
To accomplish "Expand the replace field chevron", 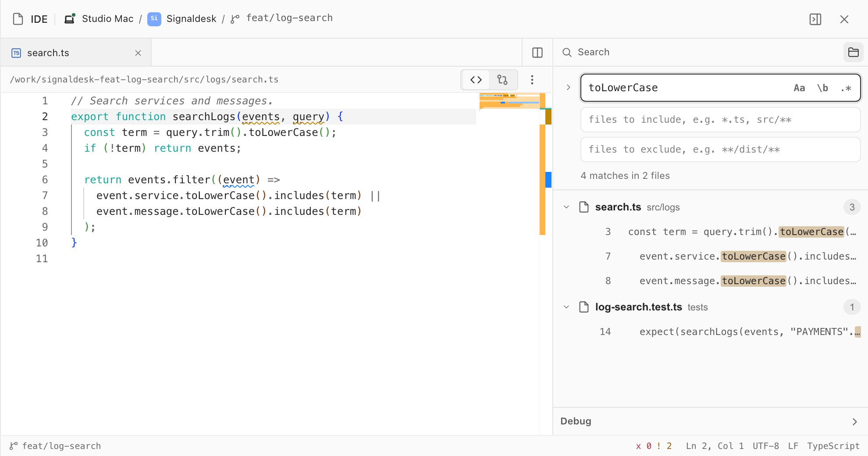I will [x=568, y=87].
